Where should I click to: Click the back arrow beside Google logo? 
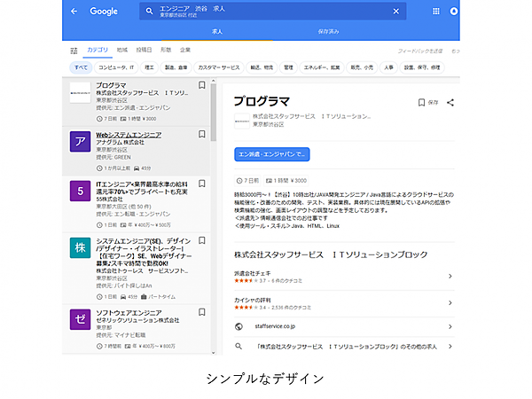pyautogui.click(x=74, y=12)
